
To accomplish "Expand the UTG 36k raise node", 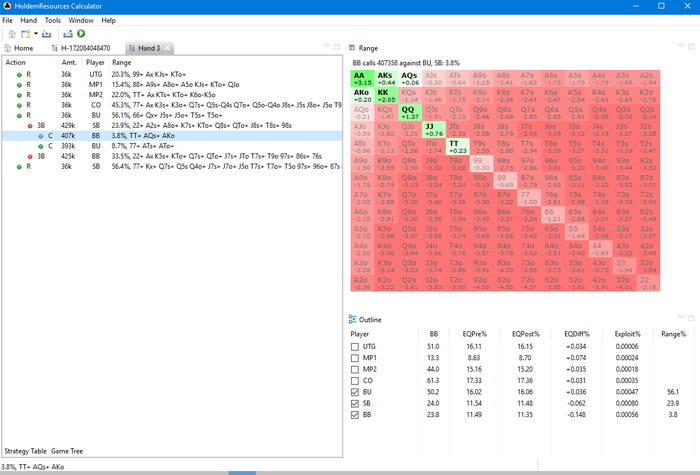I will [9, 75].
